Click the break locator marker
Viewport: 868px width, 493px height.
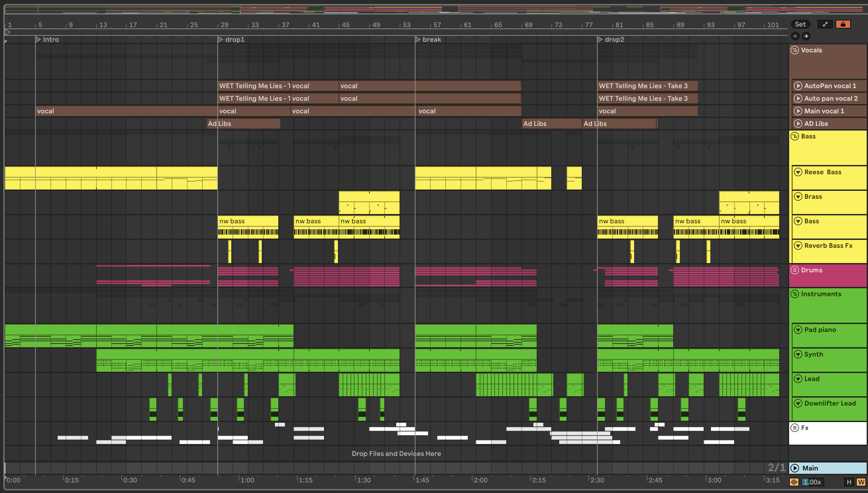click(x=428, y=40)
